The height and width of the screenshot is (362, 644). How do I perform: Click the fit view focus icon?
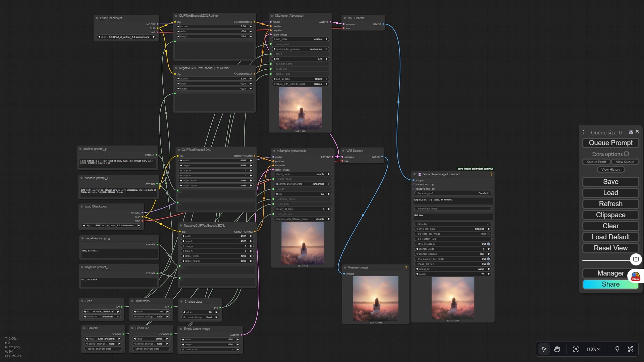pos(576,349)
